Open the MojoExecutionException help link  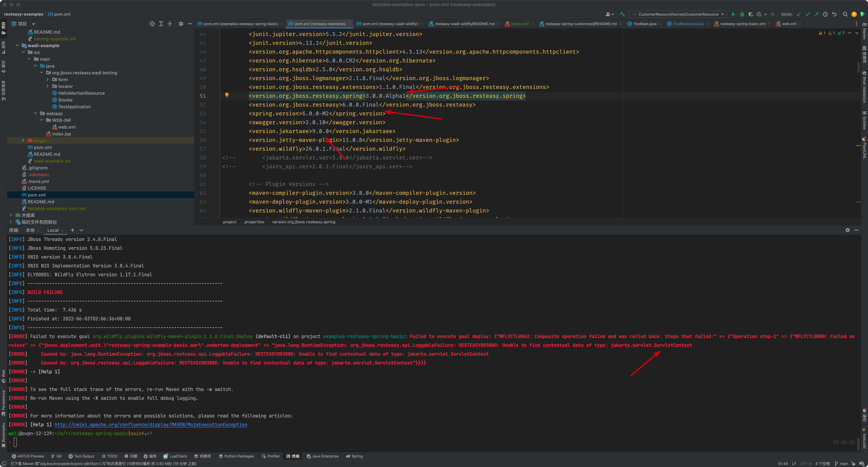(151, 425)
